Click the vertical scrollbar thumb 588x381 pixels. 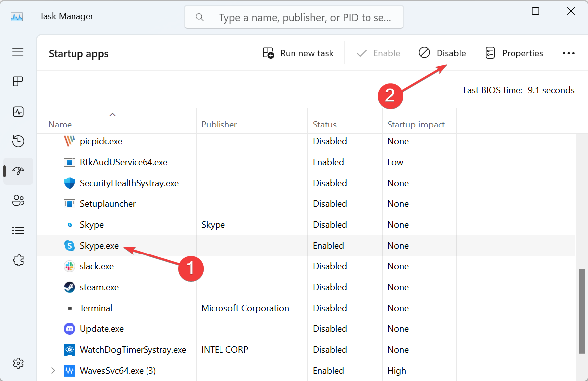click(x=582, y=312)
